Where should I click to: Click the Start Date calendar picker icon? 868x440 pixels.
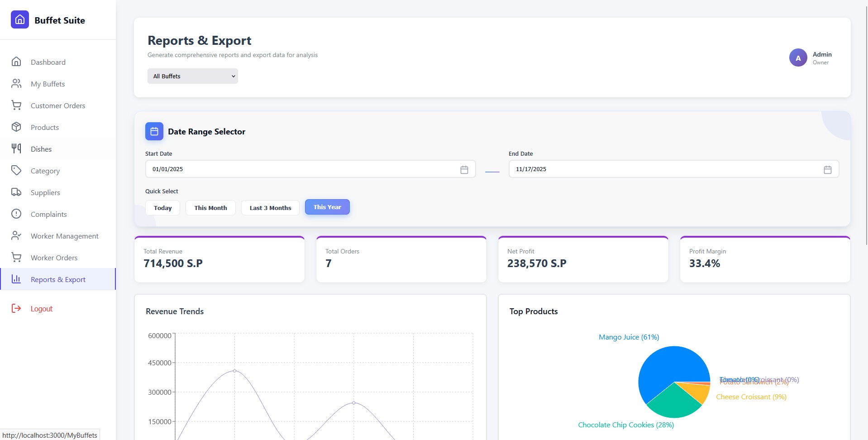464,170
